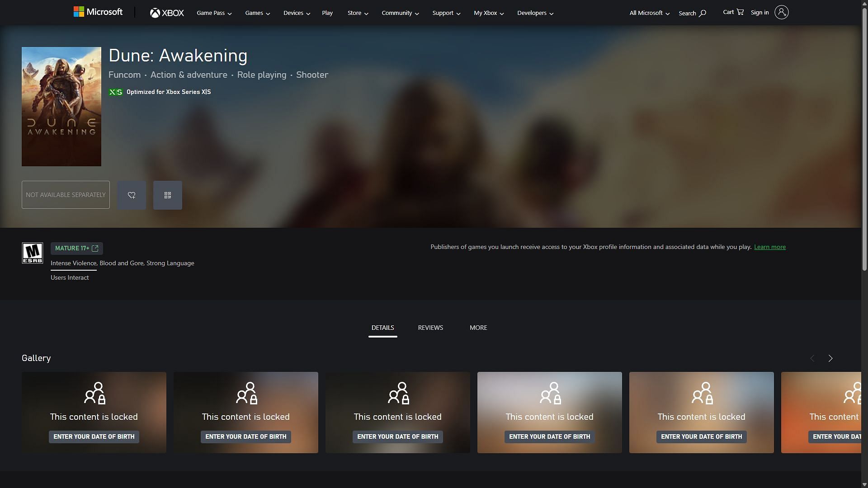The height and width of the screenshot is (488, 868).
Task: Switch to the More tab
Action: click(x=478, y=328)
